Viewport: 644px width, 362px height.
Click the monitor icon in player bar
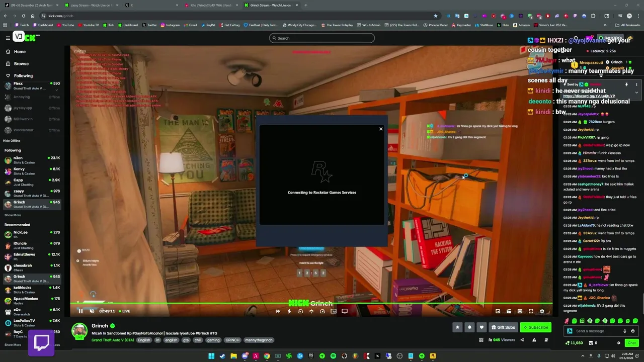[345, 311]
